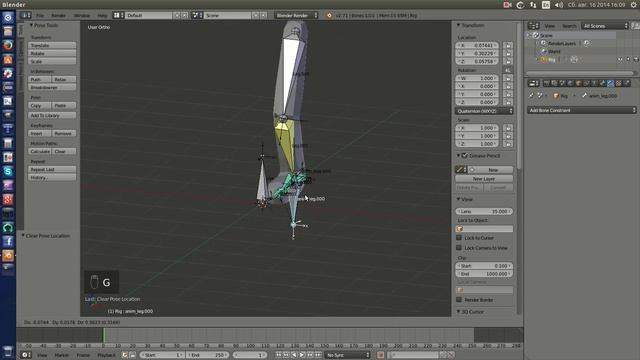Lock the Location Z transform
The width and height of the screenshot is (640, 360).
tap(508, 61)
